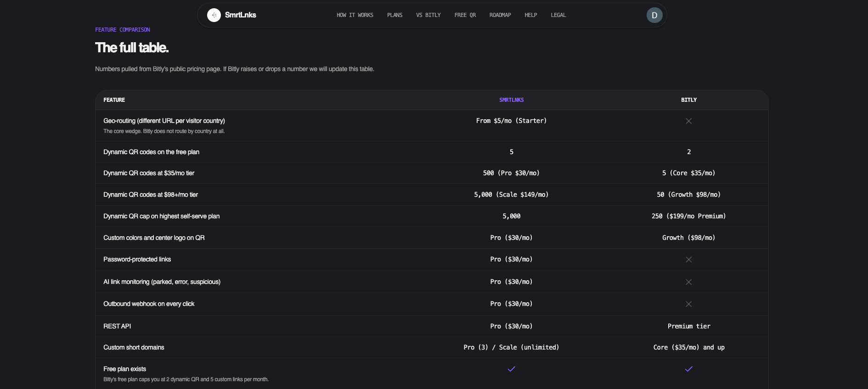Click '5,000 (Scale $149/mo)' cell
The image size is (868, 389).
pos(511,194)
